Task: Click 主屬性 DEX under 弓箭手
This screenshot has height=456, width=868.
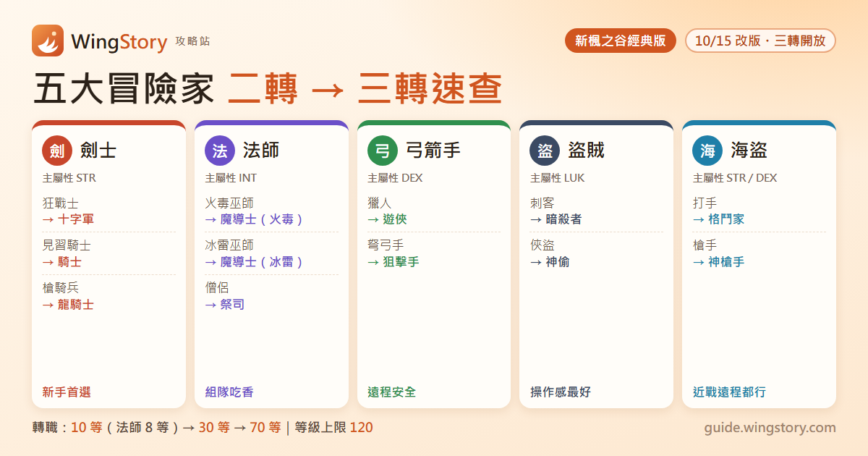Action: coord(395,178)
